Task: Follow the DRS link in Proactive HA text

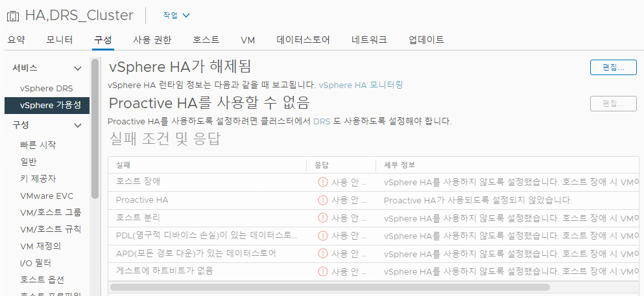Action: coord(322,122)
